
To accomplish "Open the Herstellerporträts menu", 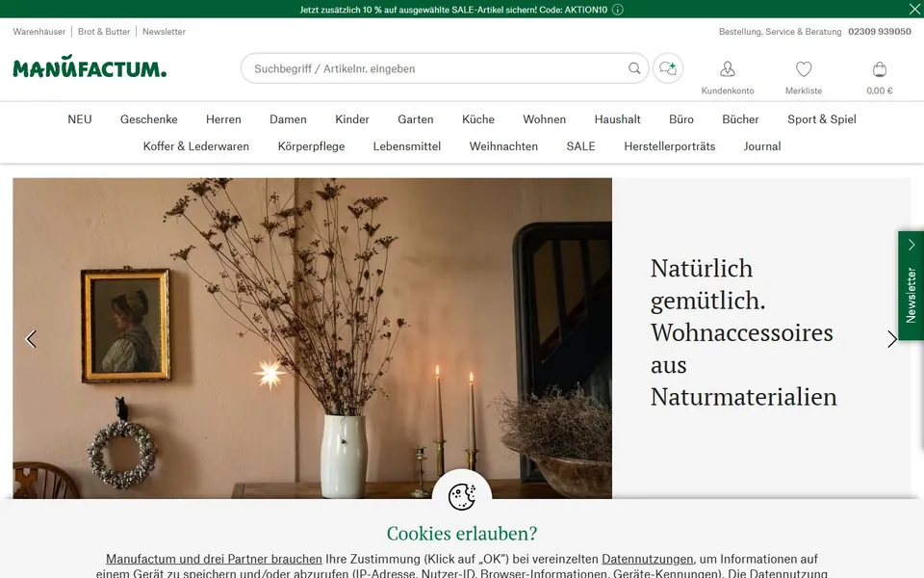I will click(x=670, y=146).
